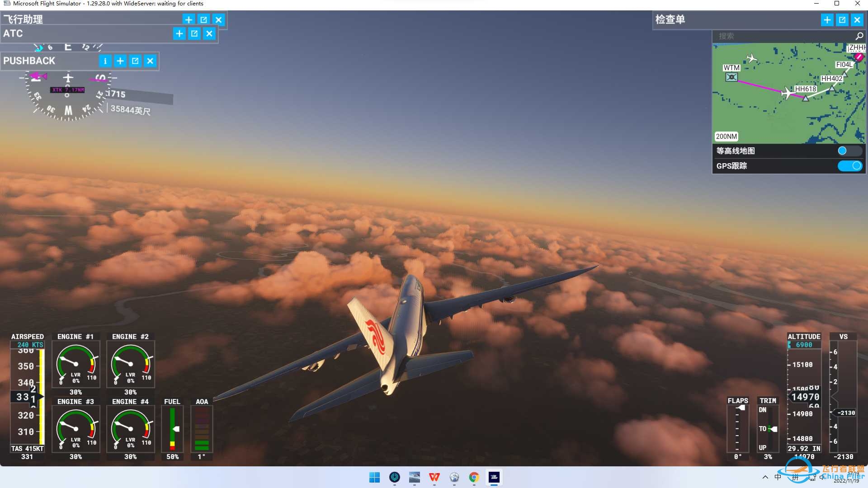Click the HH618 waypoint label
The width and height of the screenshot is (868, 488).
[x=806, y=89]
